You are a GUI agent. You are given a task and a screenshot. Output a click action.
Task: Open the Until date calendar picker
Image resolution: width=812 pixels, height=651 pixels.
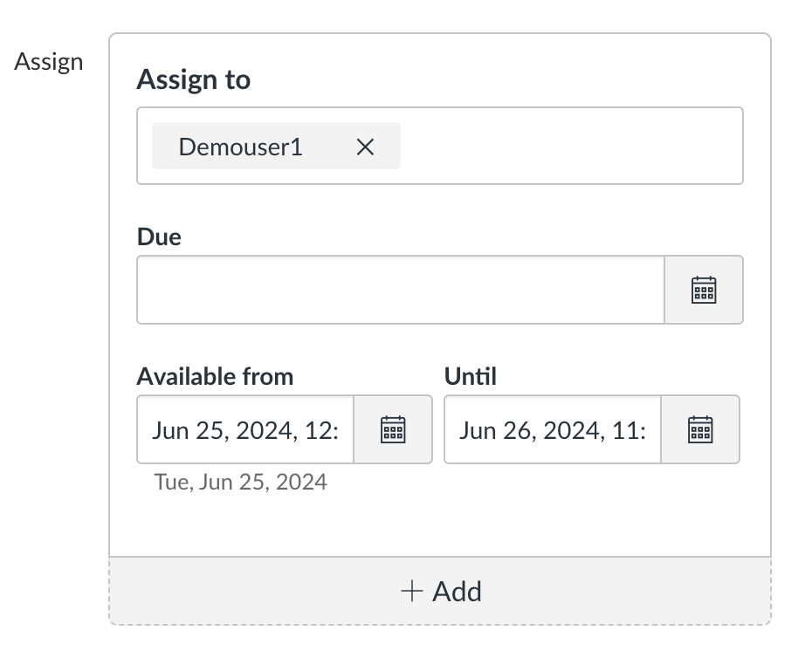pos(700,429)
